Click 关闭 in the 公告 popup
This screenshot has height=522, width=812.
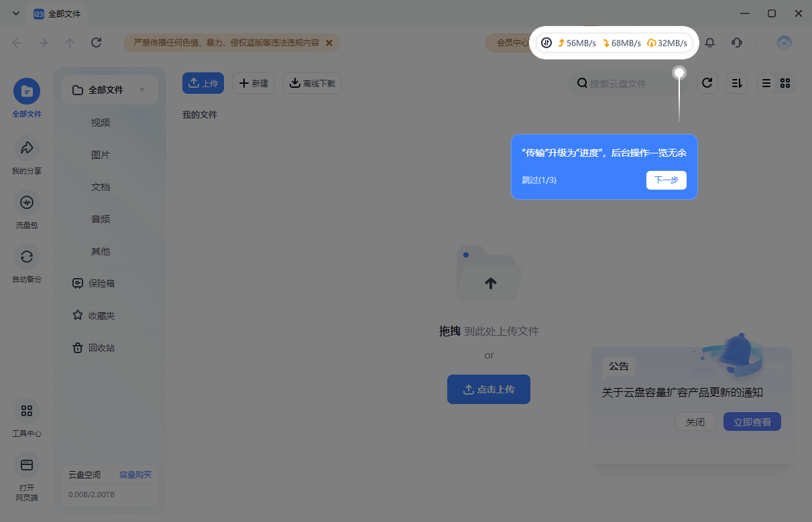click(x=695, y=422)
